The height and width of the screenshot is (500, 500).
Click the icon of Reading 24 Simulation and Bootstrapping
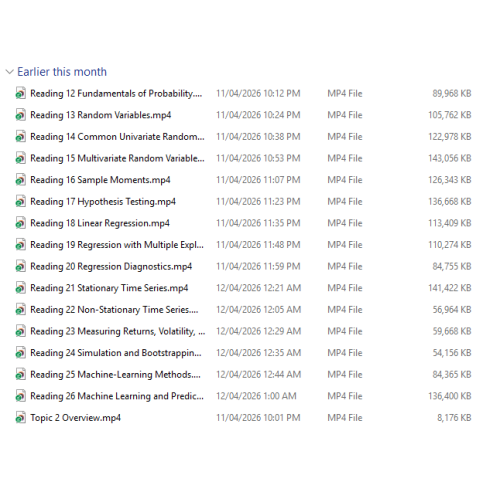20,353
